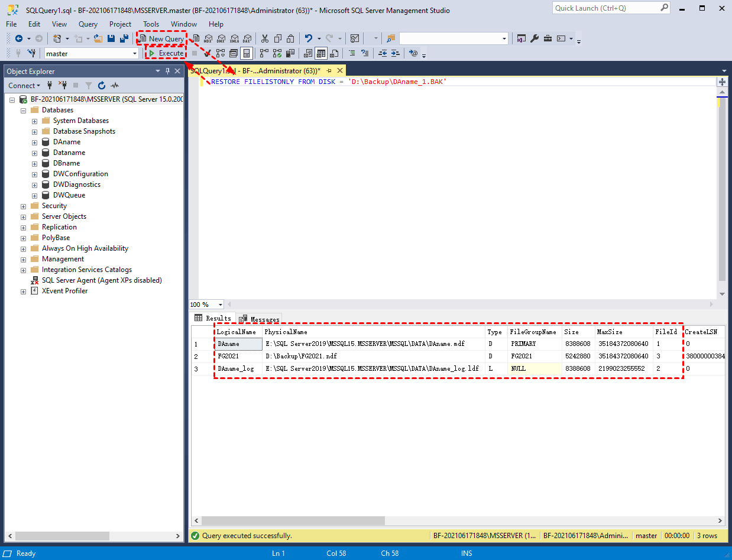The image size is (732, 560).
Task: Click the Parse checkmark icon beside Execute
Action: pos(208,53)
